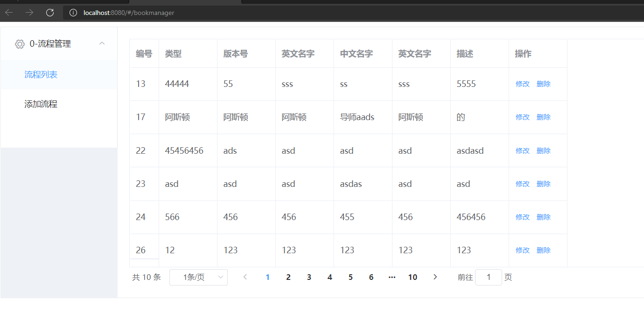Click 删除 for row 24
Viewport: 644px width, 314px height.
544,217
